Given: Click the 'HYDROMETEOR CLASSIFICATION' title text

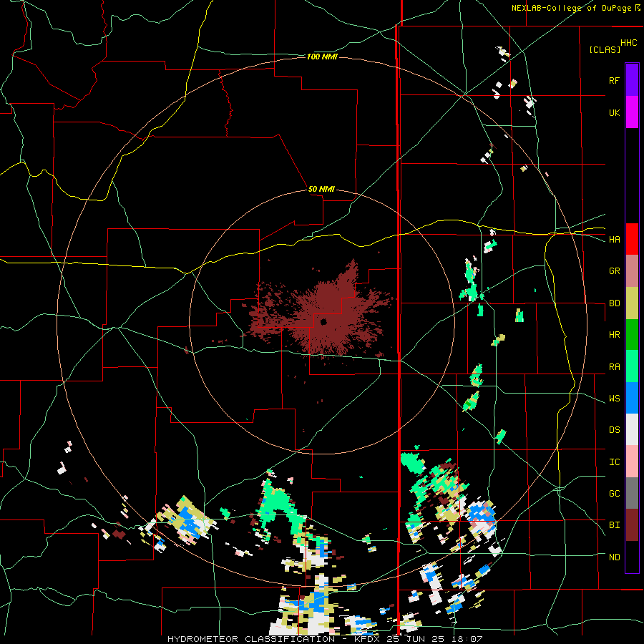Looking at the screenshot, I should point(251,639).
